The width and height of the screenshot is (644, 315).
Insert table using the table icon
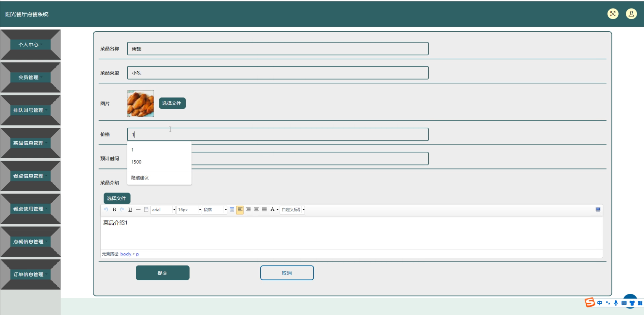click(x=232, y=209)
